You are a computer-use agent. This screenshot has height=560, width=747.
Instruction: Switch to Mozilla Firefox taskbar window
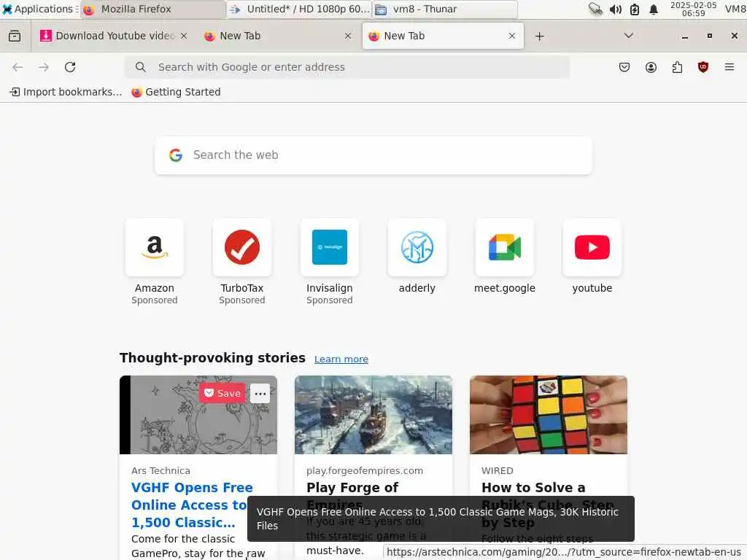[x=153, y=9]
